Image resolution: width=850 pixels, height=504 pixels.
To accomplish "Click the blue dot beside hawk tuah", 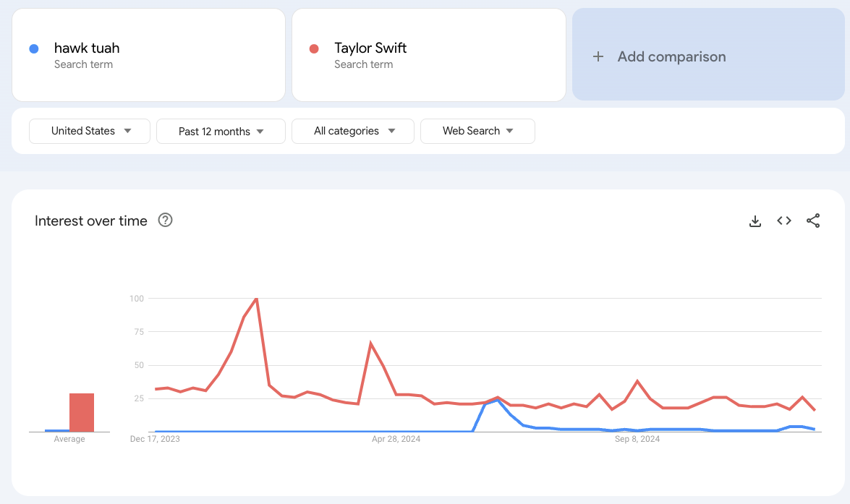I will pos(33,48).
